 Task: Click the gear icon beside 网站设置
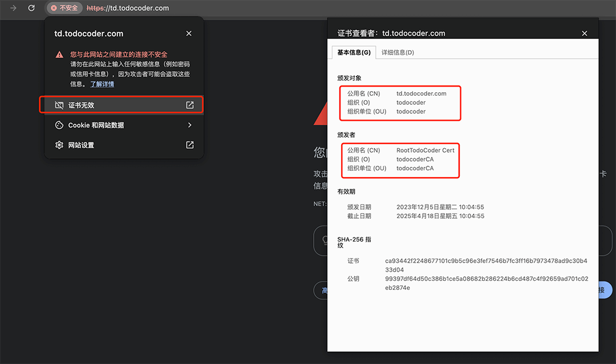(x=59, y=145)
